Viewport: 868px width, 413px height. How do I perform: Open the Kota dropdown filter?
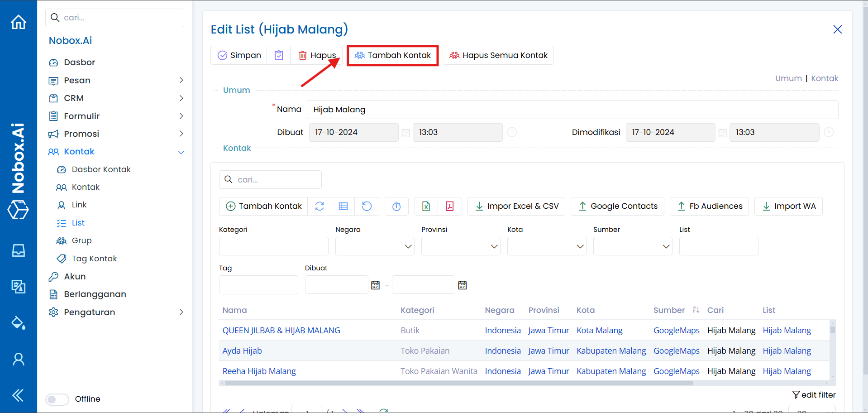(546, 246)
